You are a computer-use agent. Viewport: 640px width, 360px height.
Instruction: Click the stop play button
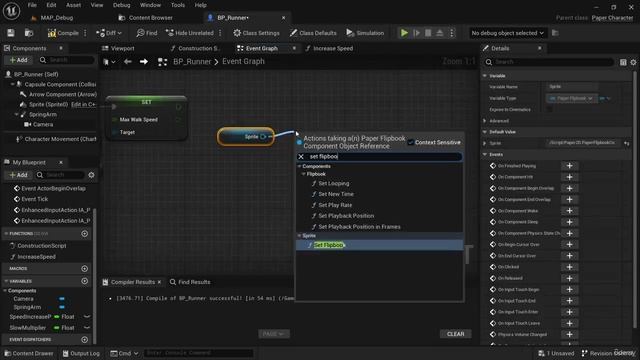point(428,33)
